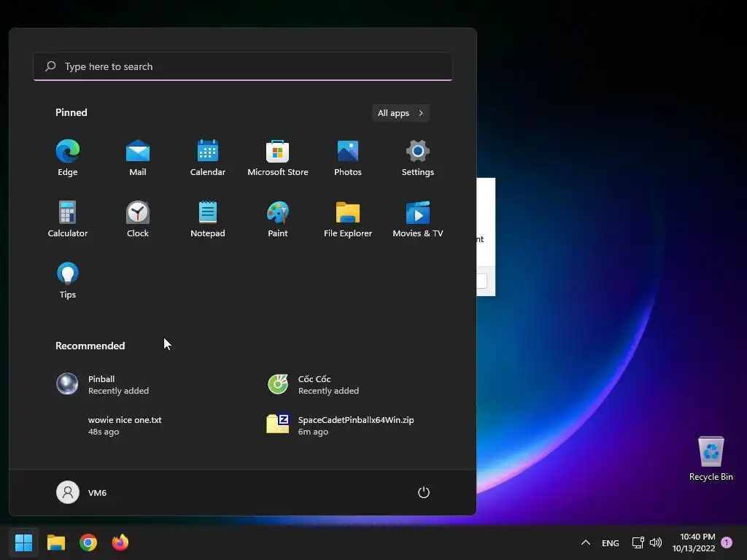Image resolution: width=747 pixels, height=560 pixels.
Task: Open the volume speaker tray icon
Action: (x=656, y=542)
